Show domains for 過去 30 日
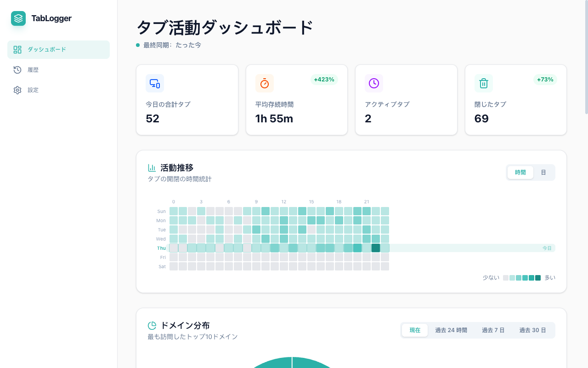The image size is (588, 368). coord(532,330)
